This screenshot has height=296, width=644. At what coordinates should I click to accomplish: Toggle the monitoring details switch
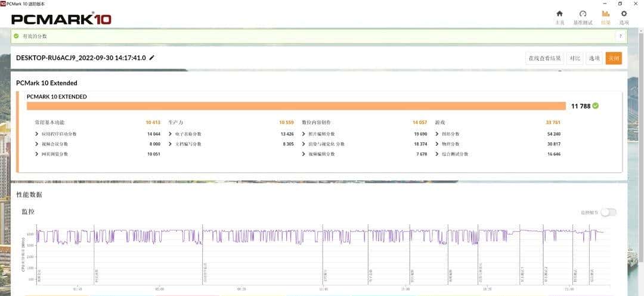pyautogui.click(x=608, y=212)
